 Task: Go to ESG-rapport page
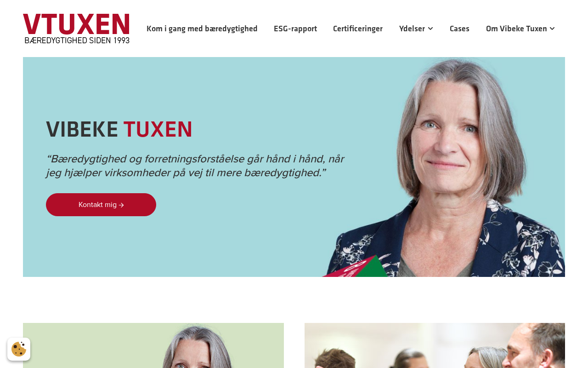(295, 29)
